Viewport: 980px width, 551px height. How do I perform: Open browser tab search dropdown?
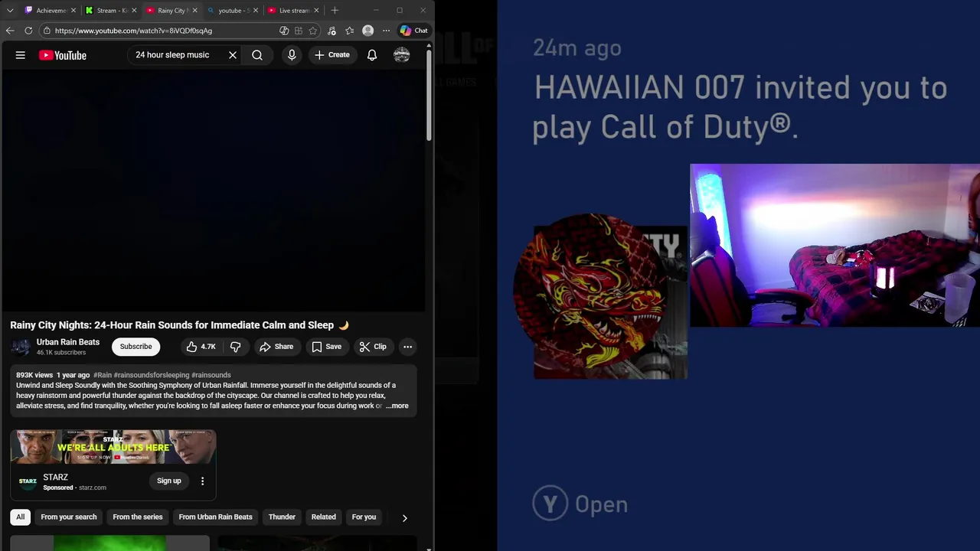coord(10,11)
